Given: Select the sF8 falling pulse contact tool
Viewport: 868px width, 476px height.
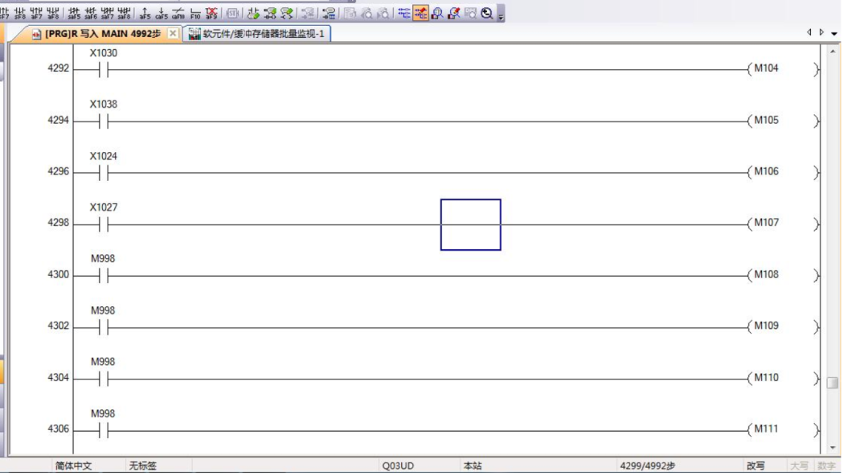Looking at the screenshot, I should point(20,13).
